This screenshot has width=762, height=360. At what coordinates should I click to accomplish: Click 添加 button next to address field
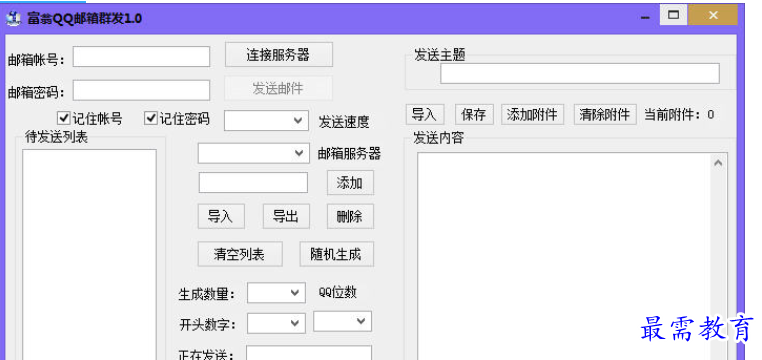tap(350, 183)
